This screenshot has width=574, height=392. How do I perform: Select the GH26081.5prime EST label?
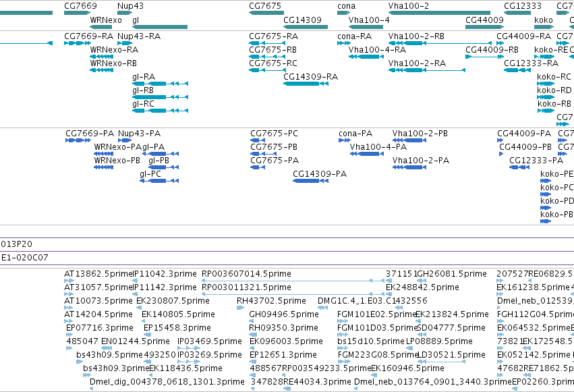click(x=452, y=274)
